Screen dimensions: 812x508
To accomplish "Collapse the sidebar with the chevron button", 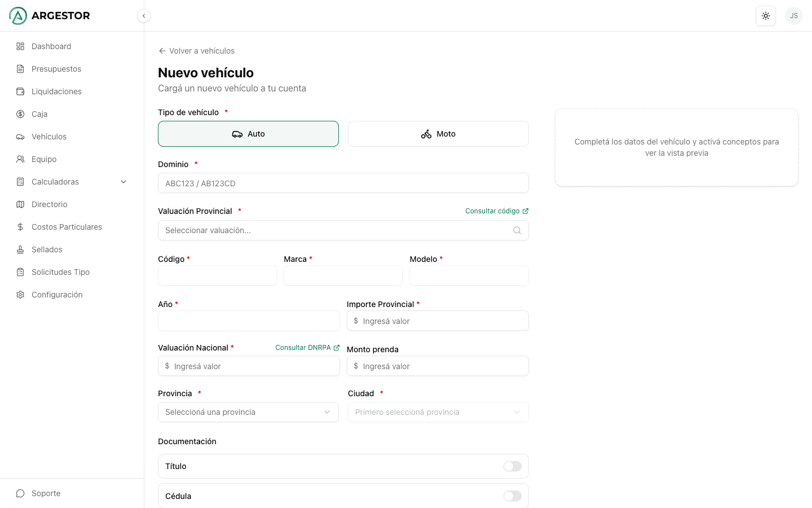I will pos(144,16).
